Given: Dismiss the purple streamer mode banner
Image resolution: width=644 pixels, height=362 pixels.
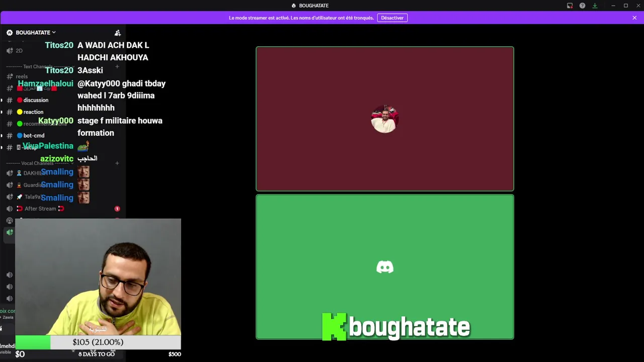Looking at the screenshot, I should (x=634, y=18).
